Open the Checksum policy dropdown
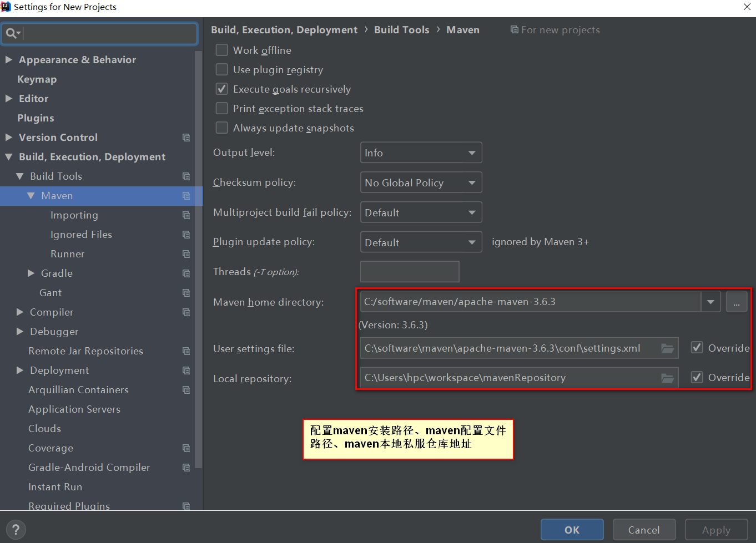The image size is (756, 543). 421,182
